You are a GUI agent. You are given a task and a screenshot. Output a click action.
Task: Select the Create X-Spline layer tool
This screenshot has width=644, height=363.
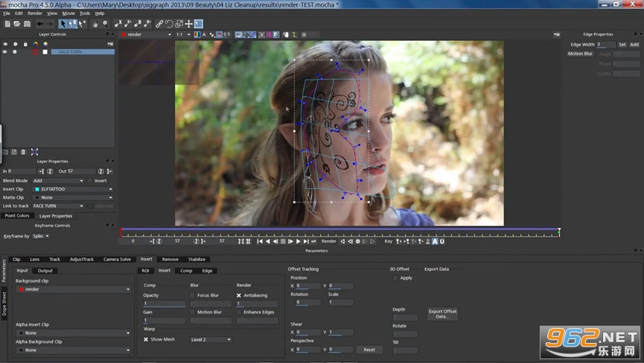(118, 24)
